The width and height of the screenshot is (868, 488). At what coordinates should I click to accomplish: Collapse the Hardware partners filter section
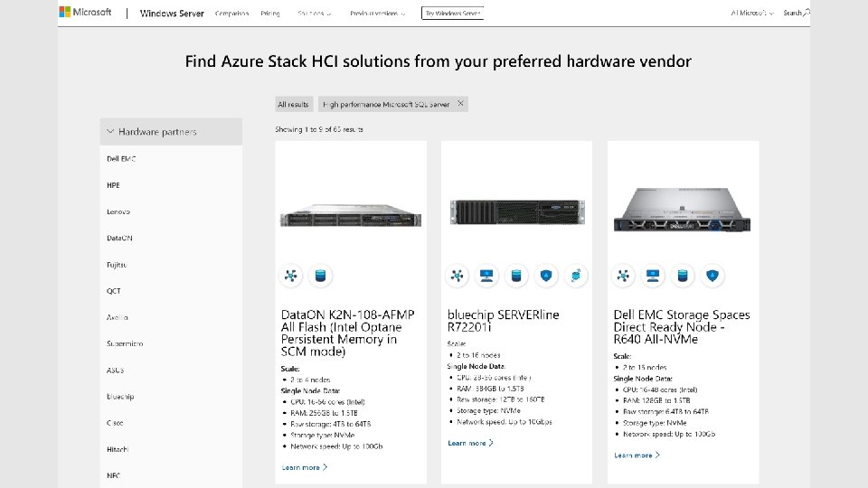(x=110, y=132)
